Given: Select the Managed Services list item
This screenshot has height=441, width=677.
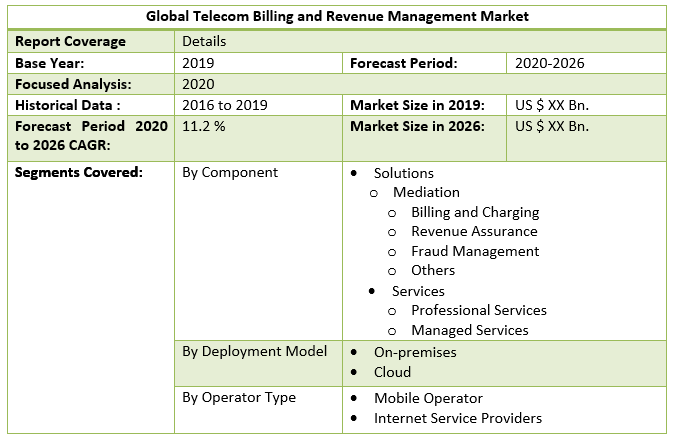Looking at the screenshot, I should pyautogui.click(x=470, y=330).
